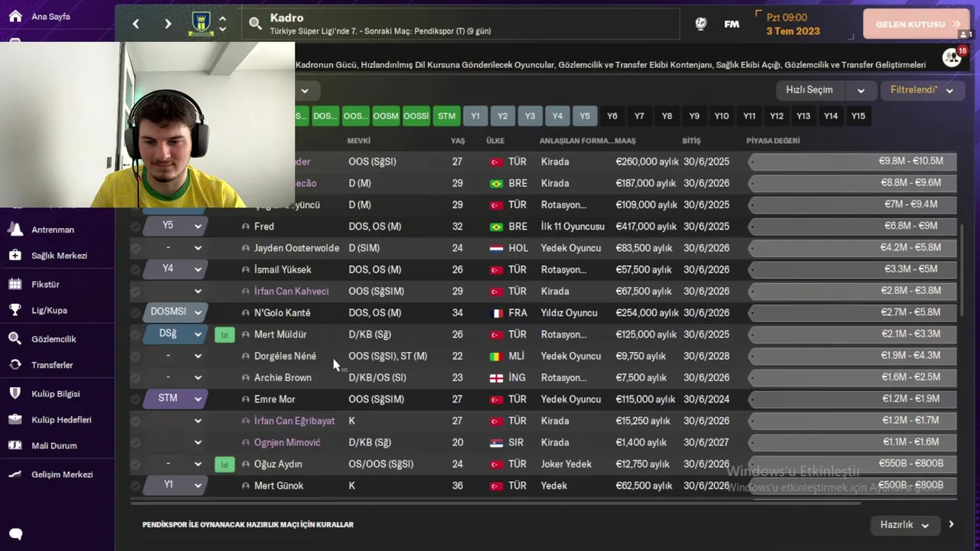Click the player info icon beside Emre Mor
This screenshot has height=551, width=980.
coord(246,399)
